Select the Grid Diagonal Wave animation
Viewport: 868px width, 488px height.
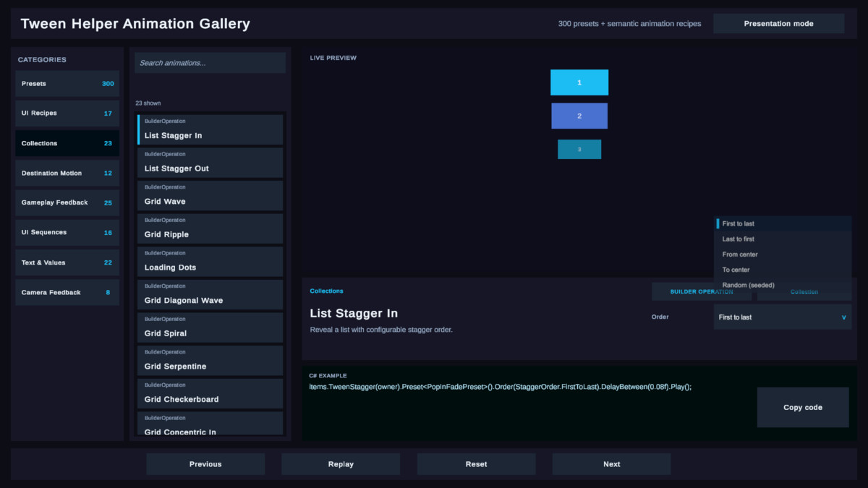coord(210,295)
